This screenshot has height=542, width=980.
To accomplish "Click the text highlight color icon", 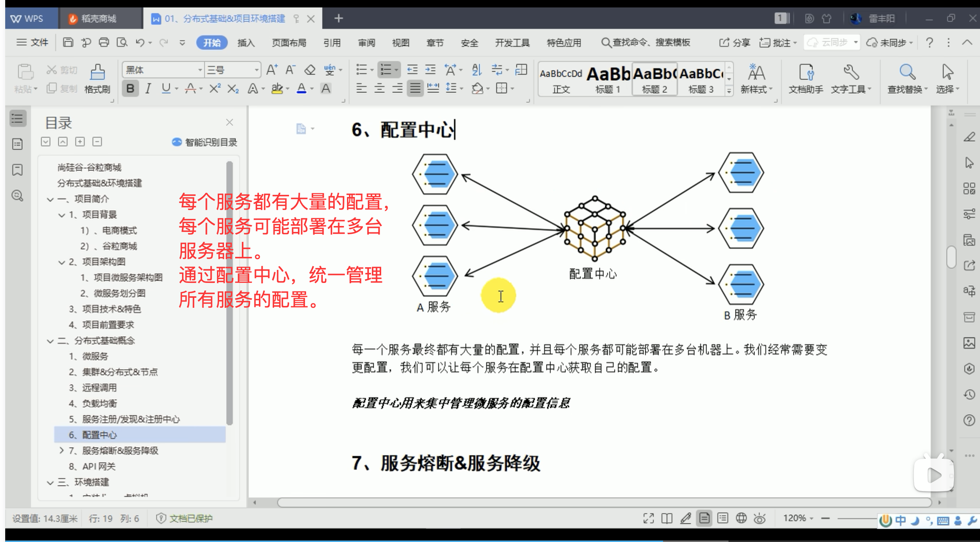I will click(x=277, y=89).
